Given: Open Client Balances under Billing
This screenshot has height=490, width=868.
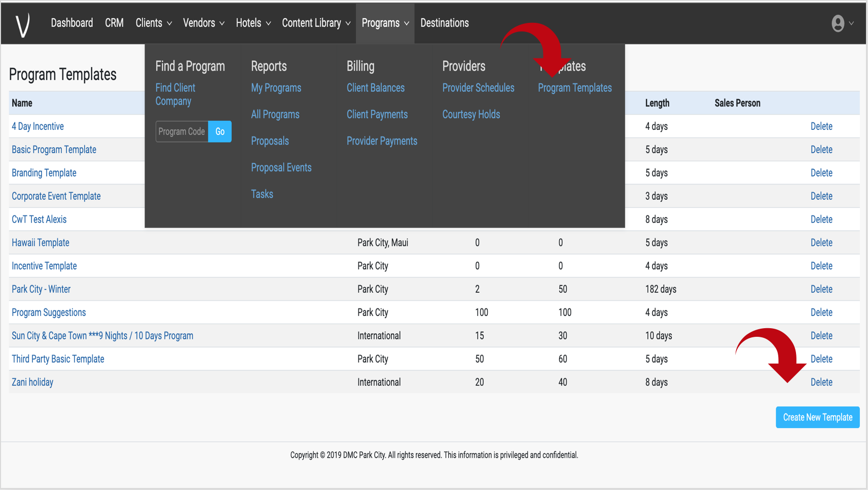Looking at the screenshot, I should [376, 88].
